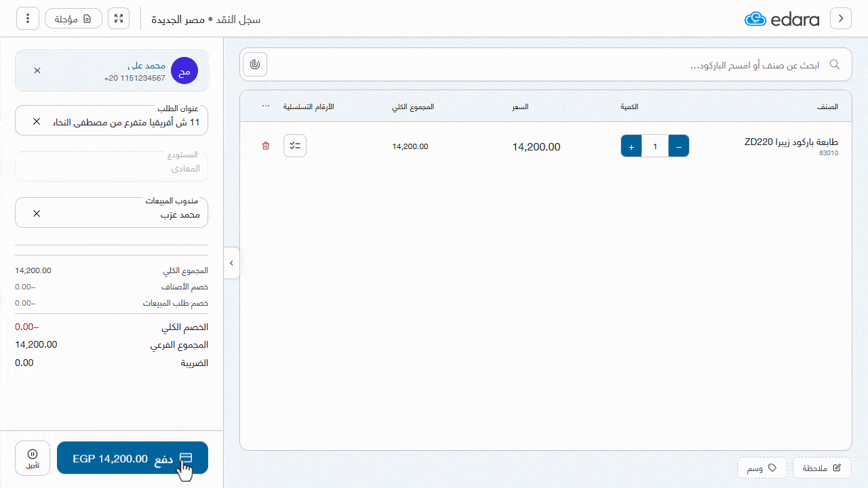The image size is (868, 488).
Task: Go back with the header chevron button
Action: (x=841, y=18)
